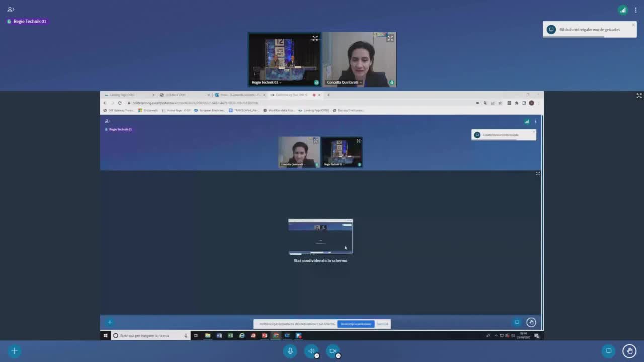Click the Windows Start button in shared screen
This screenshot has height=362, width=644.
pos(105,335)
